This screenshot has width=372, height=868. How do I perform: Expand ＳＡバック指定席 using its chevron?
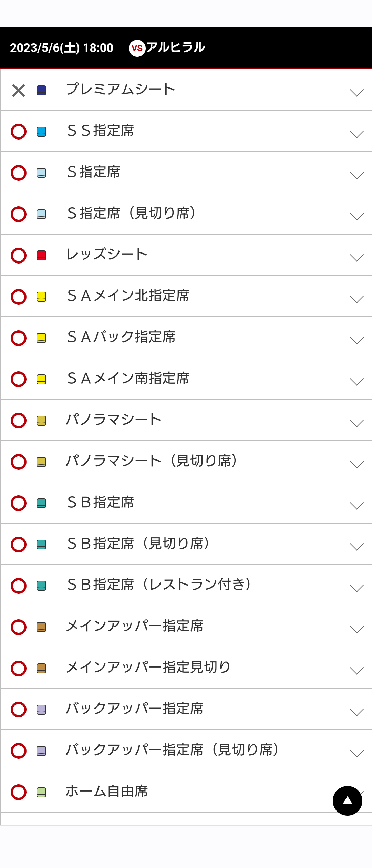coord(356,340)
